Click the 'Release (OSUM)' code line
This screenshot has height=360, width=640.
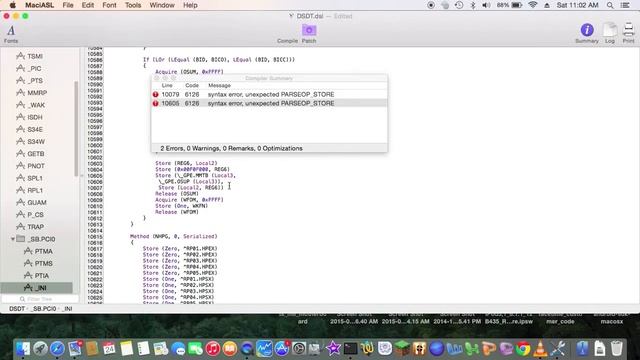(x=177, y=194)
